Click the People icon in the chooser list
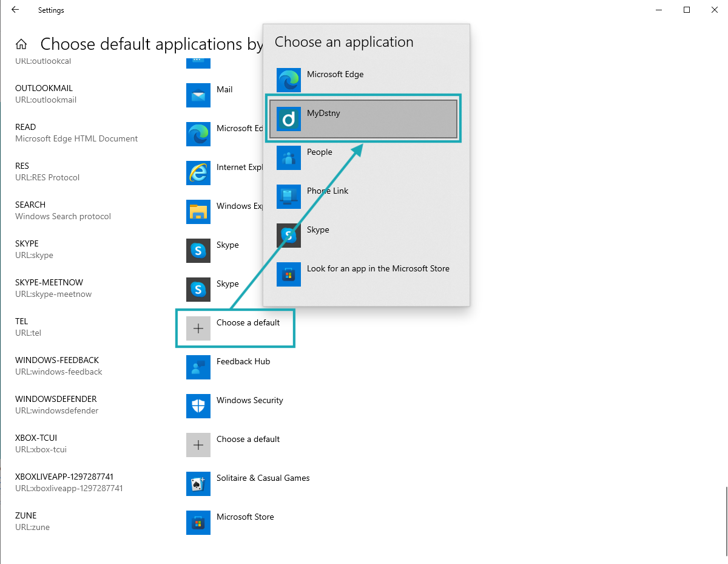Image resolution: width=728 pixels, height=564 pixels. [289, 157]
